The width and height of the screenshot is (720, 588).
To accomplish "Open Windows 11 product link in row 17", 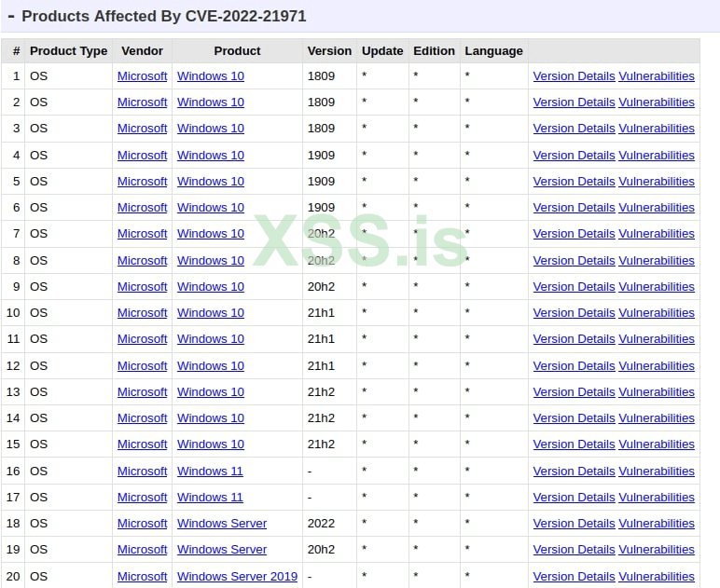I will 210,498.
